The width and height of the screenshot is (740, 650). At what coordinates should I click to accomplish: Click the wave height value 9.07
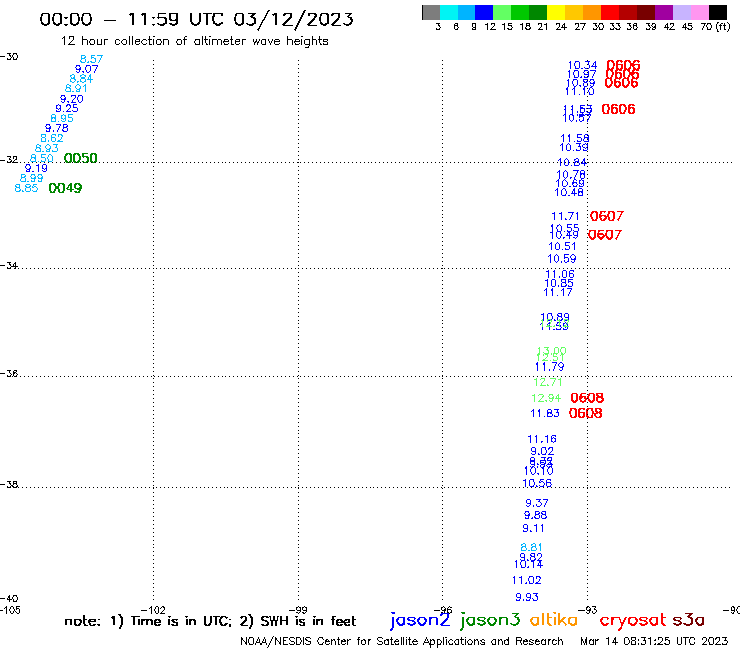[86, 69]
